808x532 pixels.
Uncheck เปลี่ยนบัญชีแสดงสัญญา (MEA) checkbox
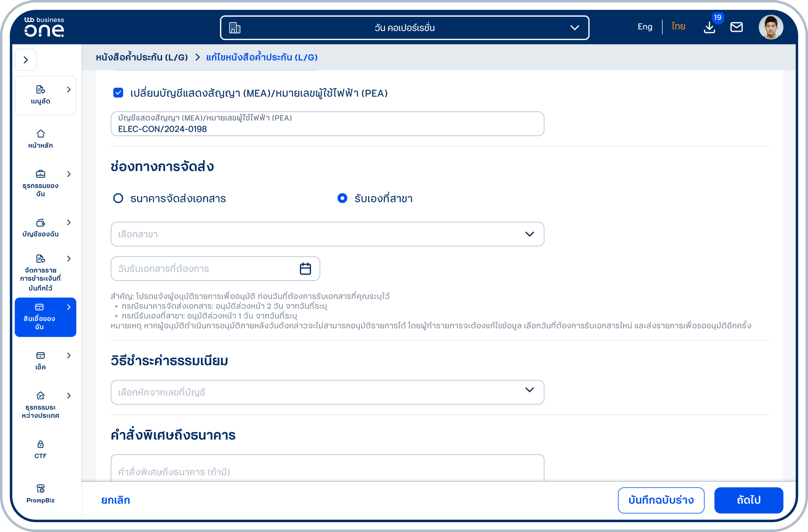[118, 93]
